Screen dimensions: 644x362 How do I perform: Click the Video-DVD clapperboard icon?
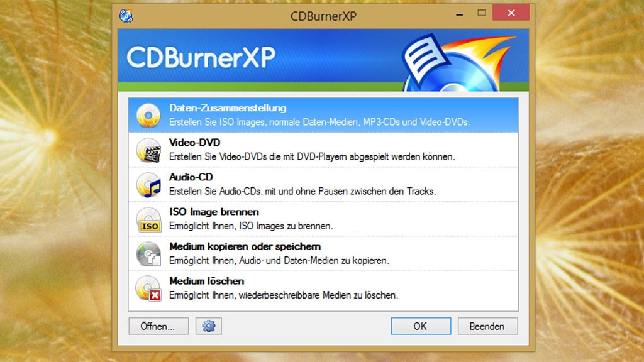tap(148, 149)
